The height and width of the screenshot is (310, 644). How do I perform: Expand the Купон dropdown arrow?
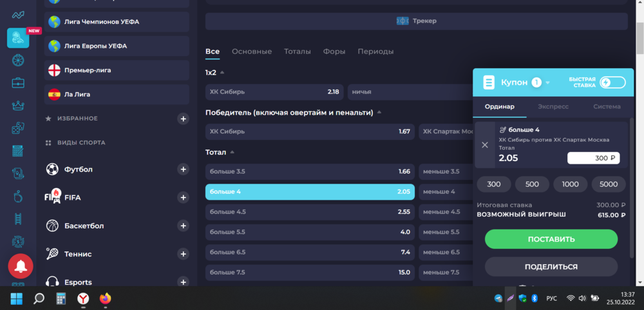(547, 83)
